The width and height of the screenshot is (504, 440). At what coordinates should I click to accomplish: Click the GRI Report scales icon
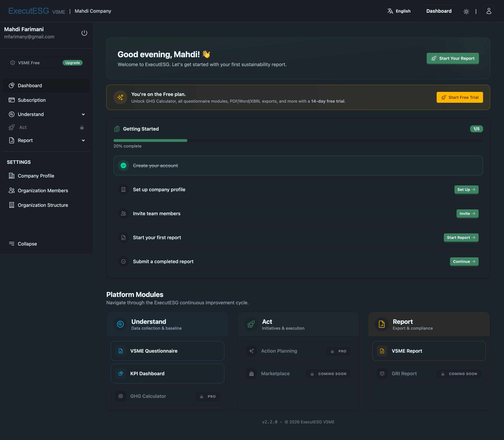pyautogui.click(x=382, y=374)
